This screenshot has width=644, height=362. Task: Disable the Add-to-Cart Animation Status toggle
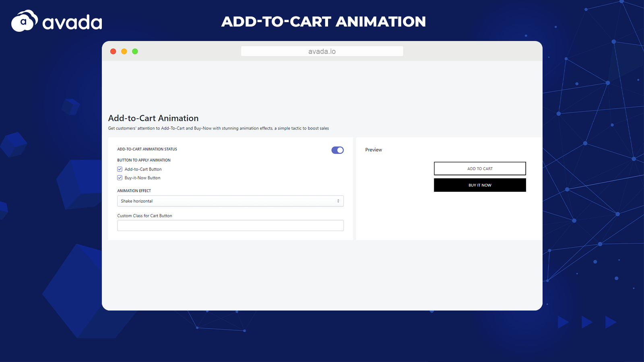click(x=337, y=150)
